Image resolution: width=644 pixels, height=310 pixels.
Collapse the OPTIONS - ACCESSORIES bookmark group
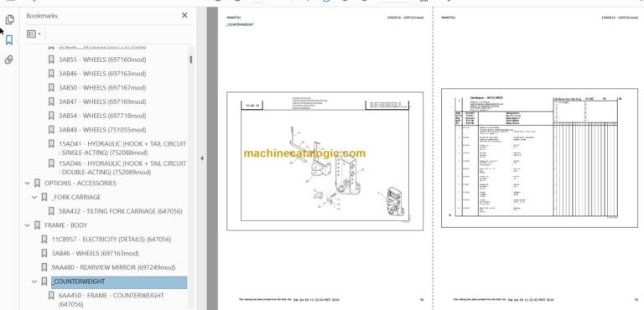tap(28, 183)
